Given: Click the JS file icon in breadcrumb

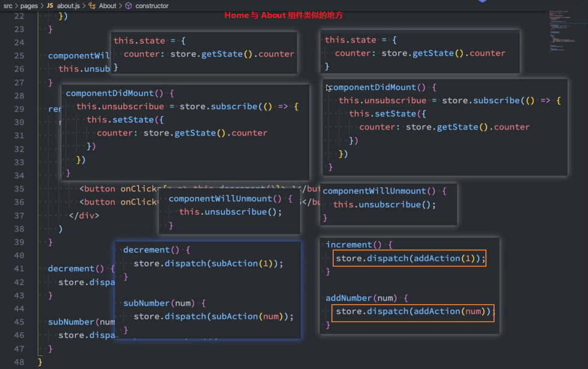Looking at the screenshot, I should 50,5.
